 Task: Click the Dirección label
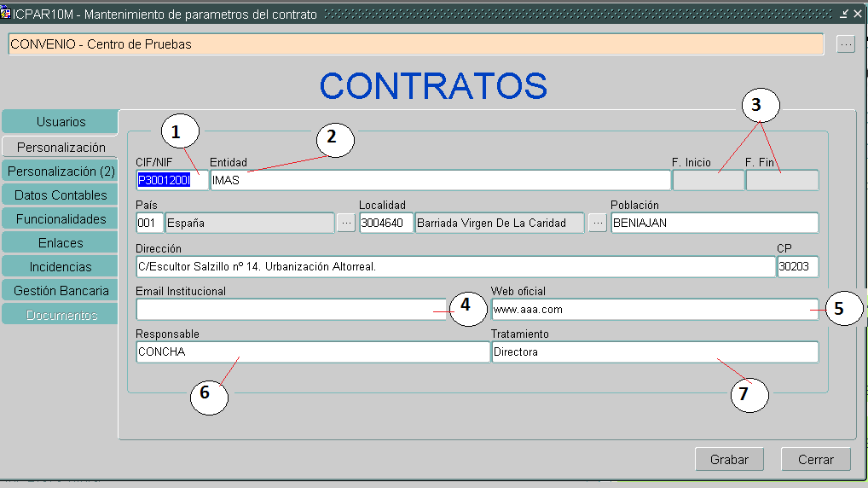tap(159, 249)
